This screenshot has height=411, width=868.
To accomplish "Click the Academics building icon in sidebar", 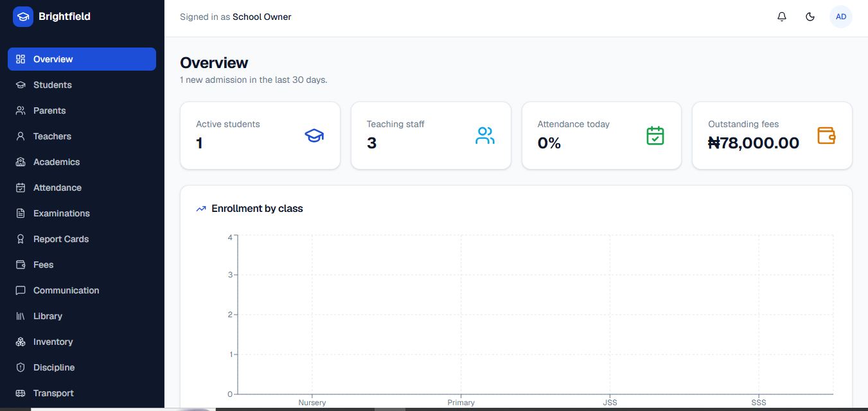I will [x=21, y=162].
